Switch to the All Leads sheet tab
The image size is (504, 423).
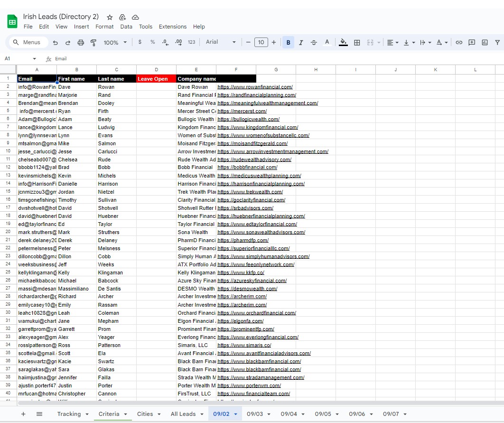pyautogui.click(x=183, y=414)
